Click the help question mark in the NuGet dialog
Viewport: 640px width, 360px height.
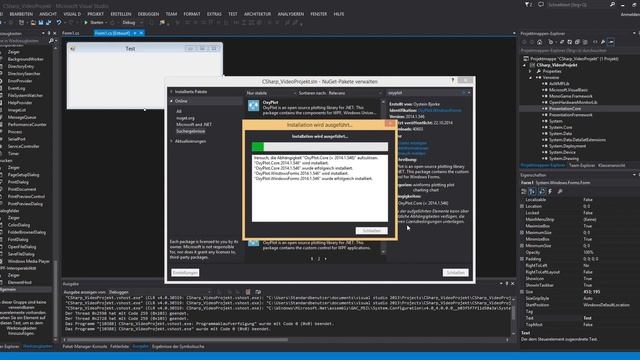coord(452,80)
